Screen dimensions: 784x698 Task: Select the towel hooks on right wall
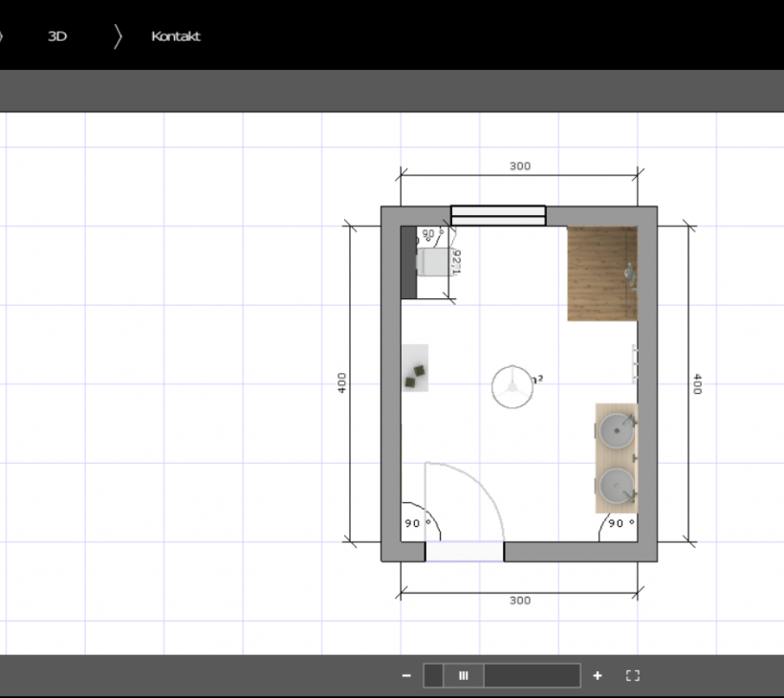(x=633, y=363)
